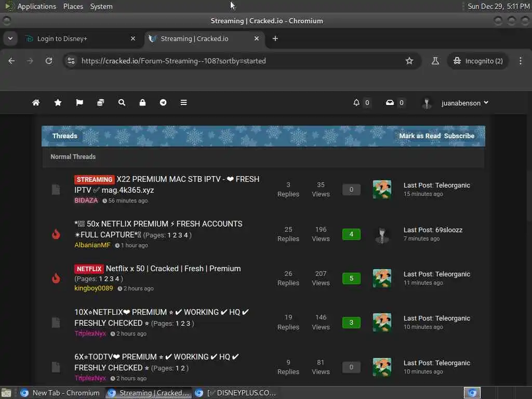Close the Streaming | Cracked.io tab
532x399 pixels.
257,38
